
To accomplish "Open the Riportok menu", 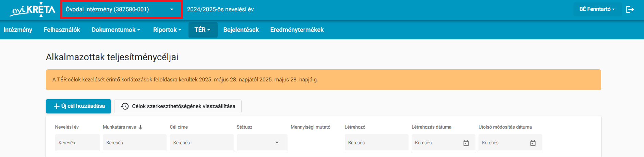I will pos(167,30).
